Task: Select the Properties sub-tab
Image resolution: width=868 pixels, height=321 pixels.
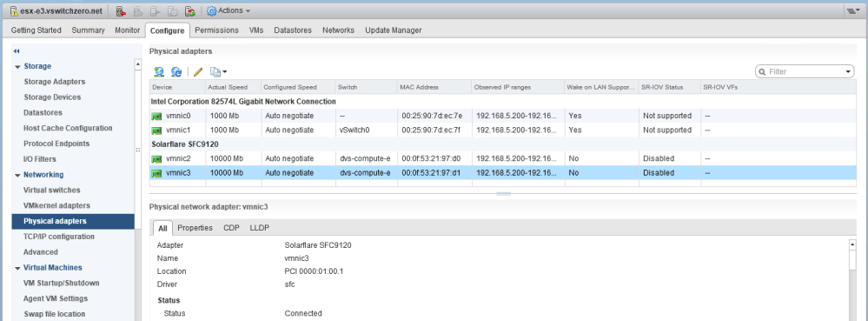Action: pyautogui.click(x=195, y=228)
